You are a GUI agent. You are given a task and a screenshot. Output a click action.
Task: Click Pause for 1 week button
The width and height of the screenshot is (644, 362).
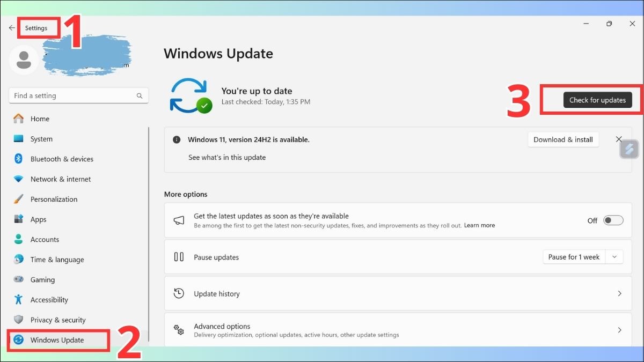click(x=574, y=257)
